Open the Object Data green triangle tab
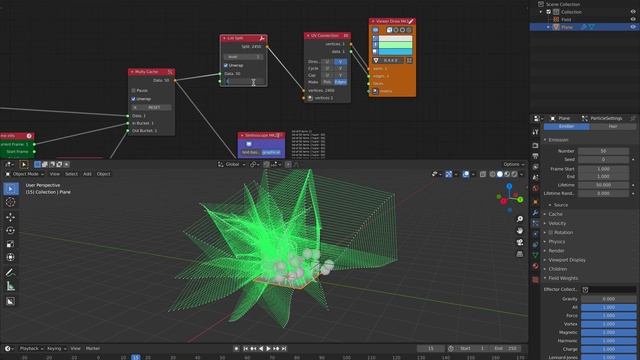The height and width of the screenshot is (360, 640). pos(536,255)
